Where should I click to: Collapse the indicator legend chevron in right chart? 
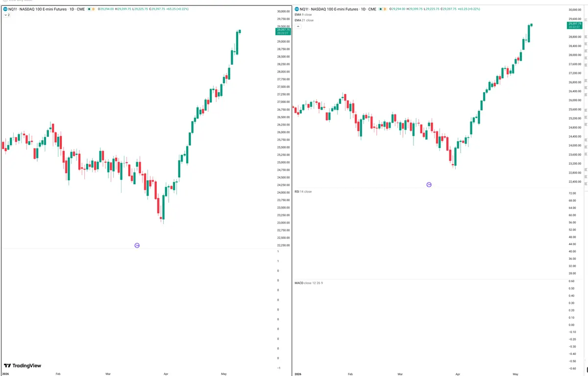pos(298,26)
